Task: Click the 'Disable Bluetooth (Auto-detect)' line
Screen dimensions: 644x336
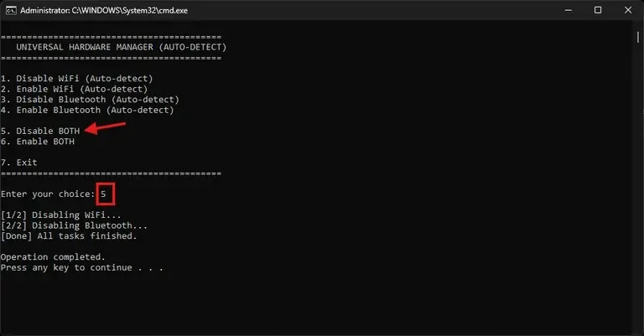Action: tap(90, 100)
